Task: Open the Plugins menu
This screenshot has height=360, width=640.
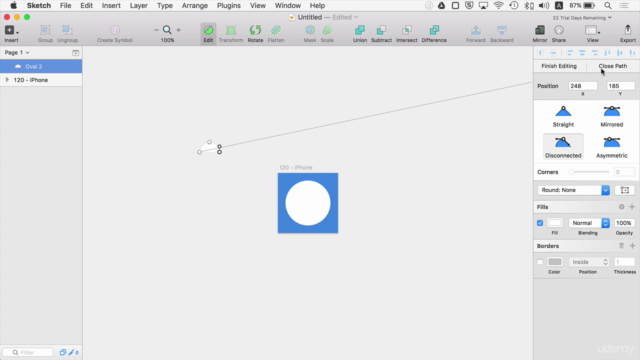Action: point(229,6)
